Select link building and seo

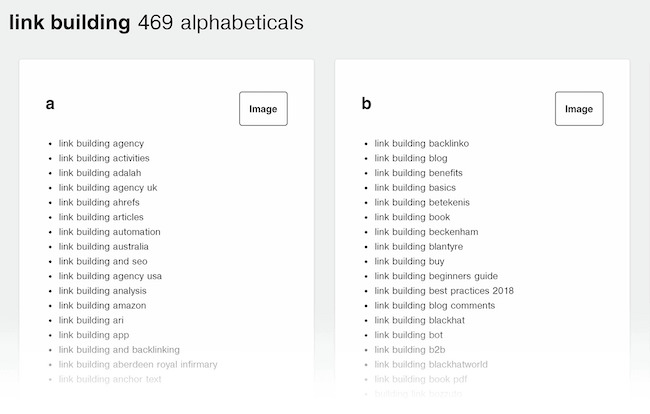(103, 261)
